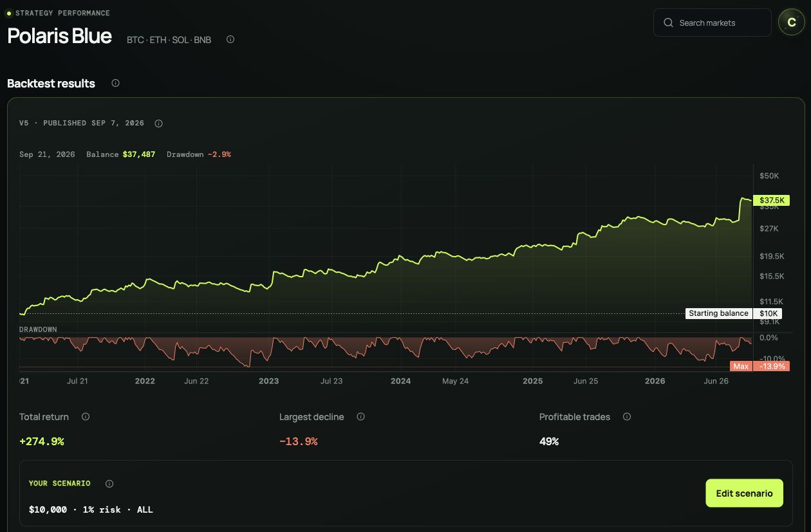Screen dimensions: 811x532
Task: Click the Total return label
Action: pyautogui.click(x=44, y=417)
